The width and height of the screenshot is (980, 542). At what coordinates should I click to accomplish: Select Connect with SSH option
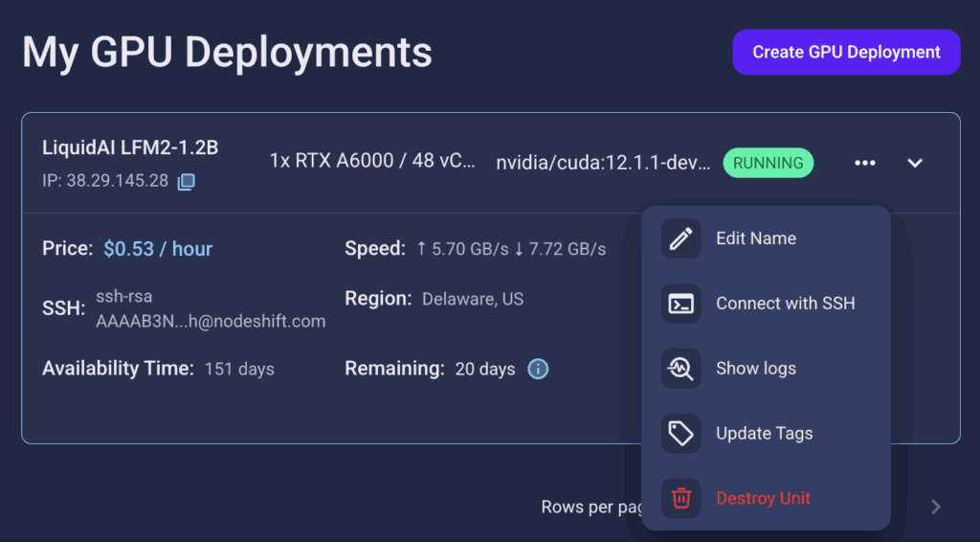pos(766,304)
